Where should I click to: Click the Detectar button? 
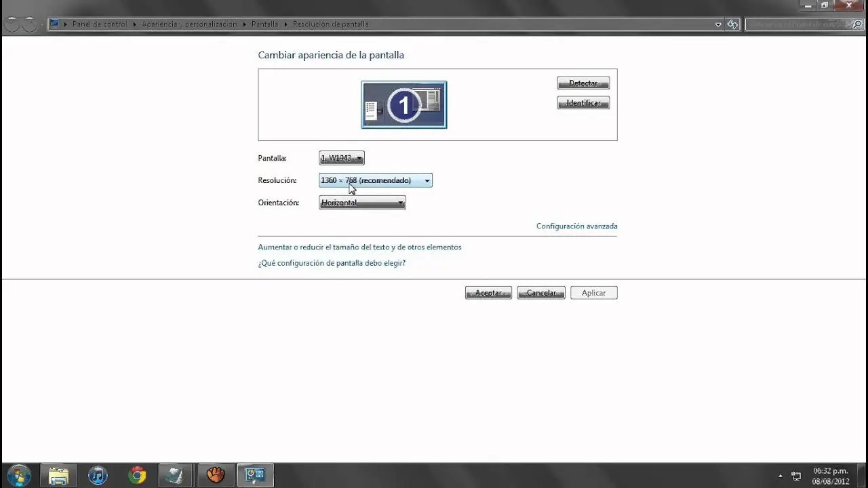tap(583, 83)
